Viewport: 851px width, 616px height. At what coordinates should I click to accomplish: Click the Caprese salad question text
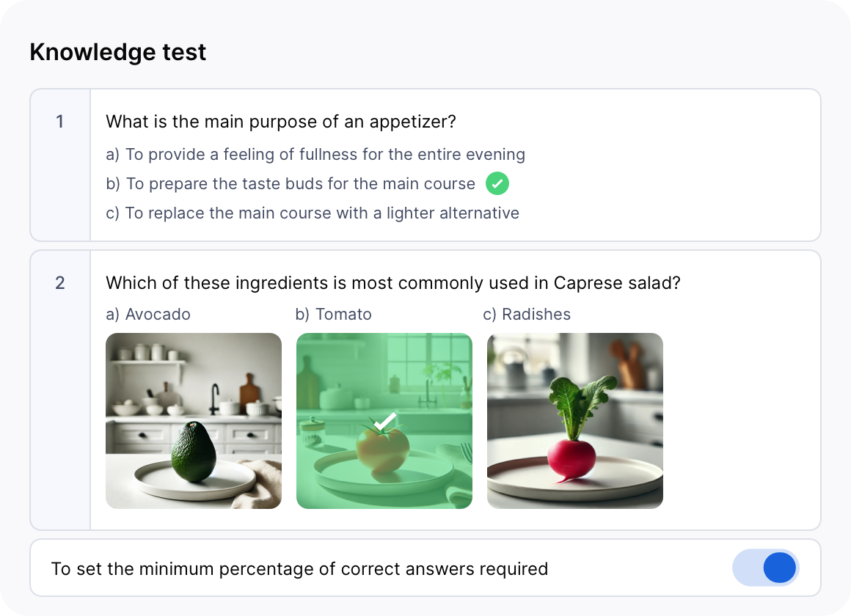[x=393, y=283]
